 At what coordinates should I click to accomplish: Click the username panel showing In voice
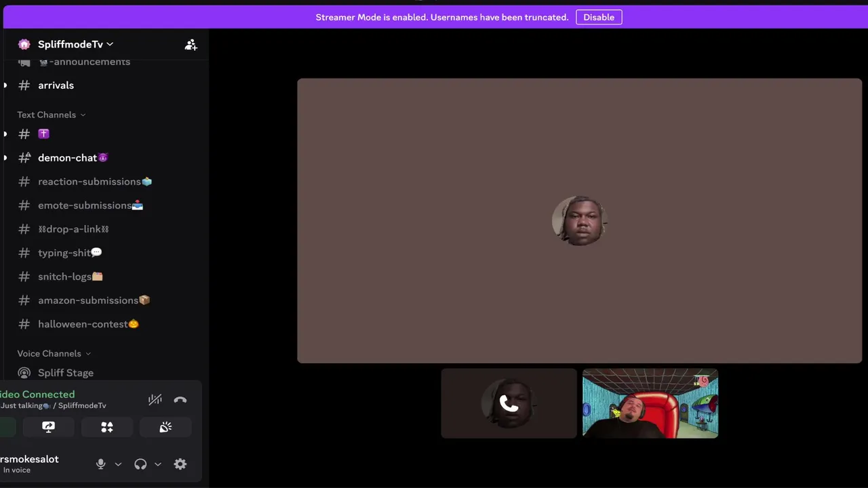point(31,464)
